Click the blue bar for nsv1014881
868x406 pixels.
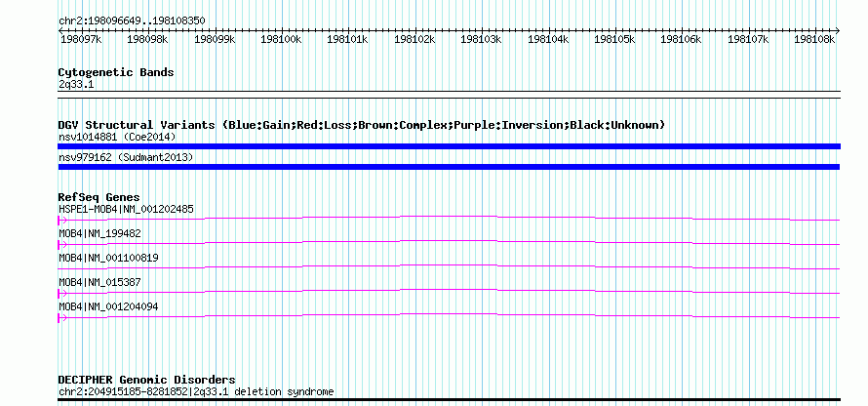point(449,146)
